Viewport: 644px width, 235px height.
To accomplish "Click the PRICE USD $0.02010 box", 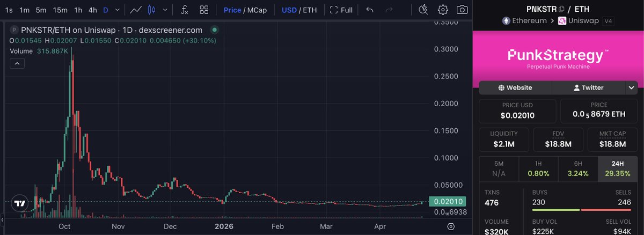I will point(517,111).
